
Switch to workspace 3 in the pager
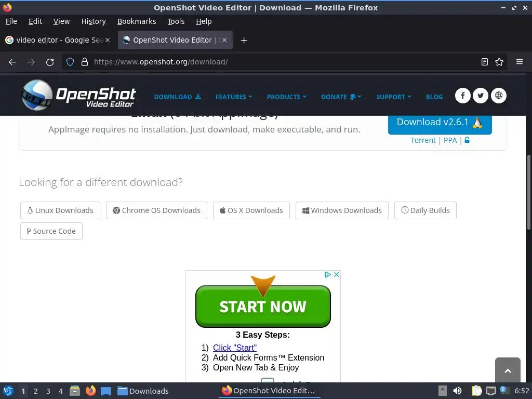point(48,391)
